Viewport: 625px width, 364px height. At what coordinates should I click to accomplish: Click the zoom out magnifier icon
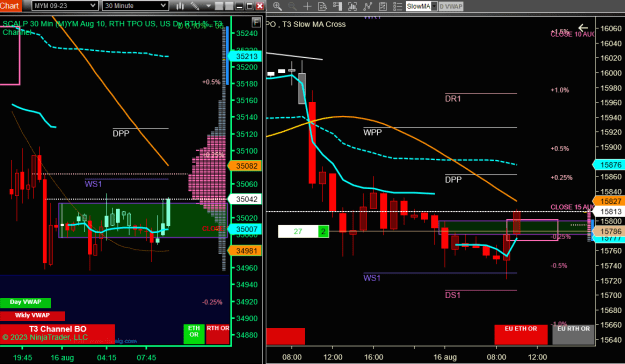coord(292,6)
